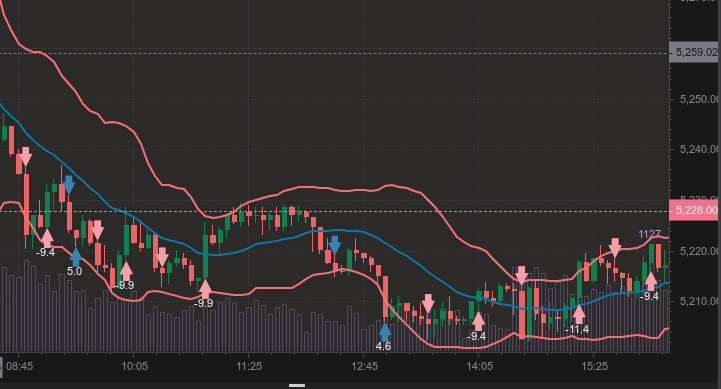
Task: Select the pink up arrow above -9.4 near 08:45
Action: (47, 238)
